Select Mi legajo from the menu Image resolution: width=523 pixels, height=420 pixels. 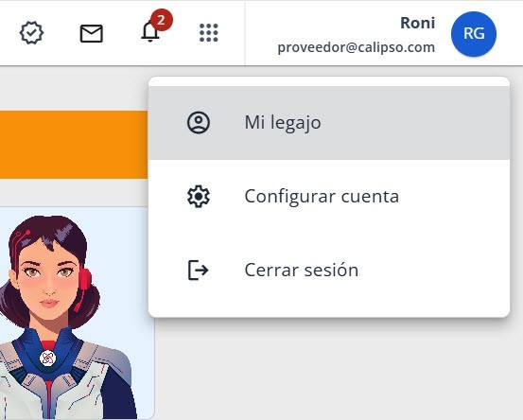tap(329, 122)
